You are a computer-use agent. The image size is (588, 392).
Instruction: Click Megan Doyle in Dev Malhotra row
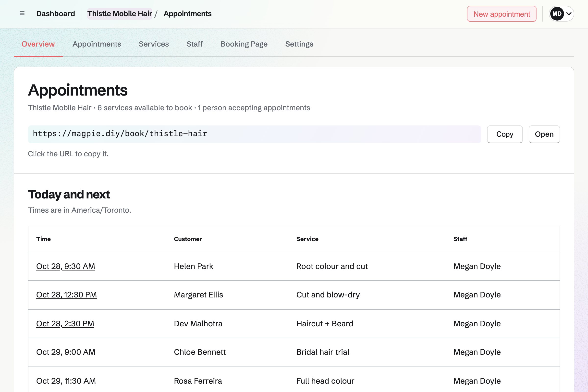point(477,323)
